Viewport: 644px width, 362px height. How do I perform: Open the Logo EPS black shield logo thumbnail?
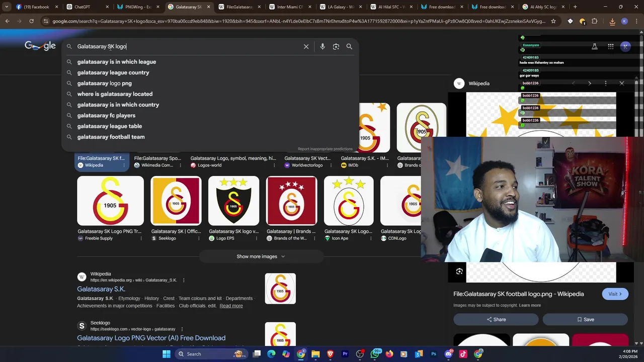[233, 201]
